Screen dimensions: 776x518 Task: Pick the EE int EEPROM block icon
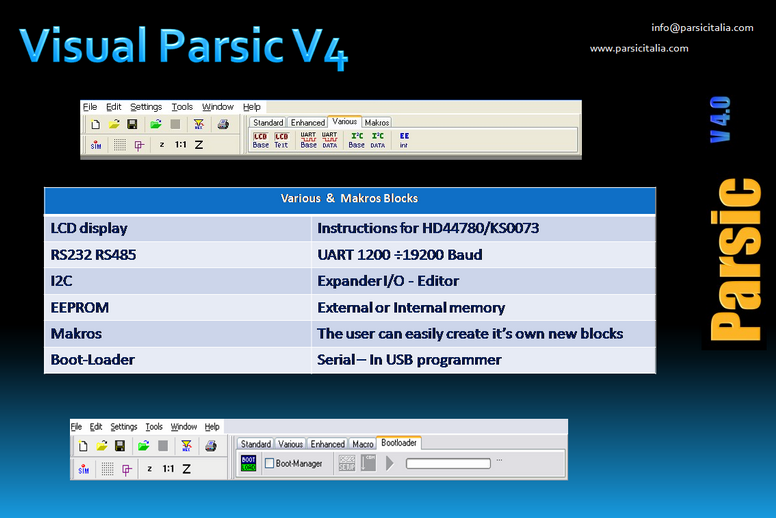404,140
